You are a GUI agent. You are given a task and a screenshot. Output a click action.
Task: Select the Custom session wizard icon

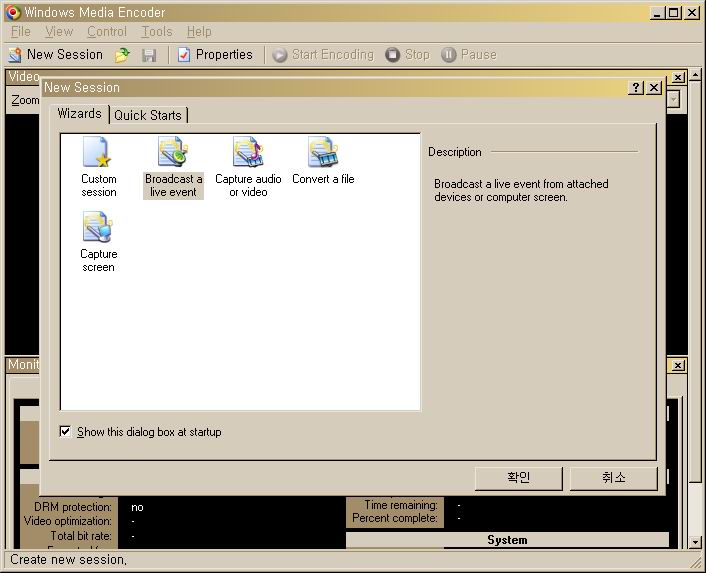coord(98,167)
